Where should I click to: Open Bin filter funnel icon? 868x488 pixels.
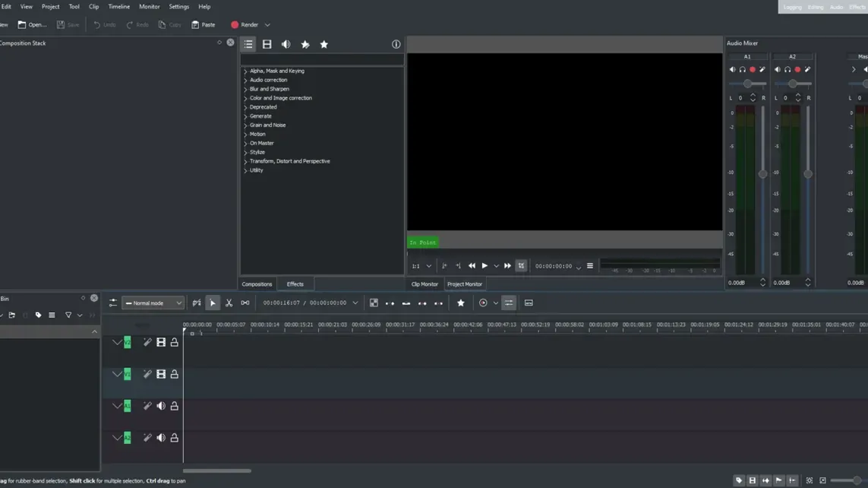coord(68,315)
